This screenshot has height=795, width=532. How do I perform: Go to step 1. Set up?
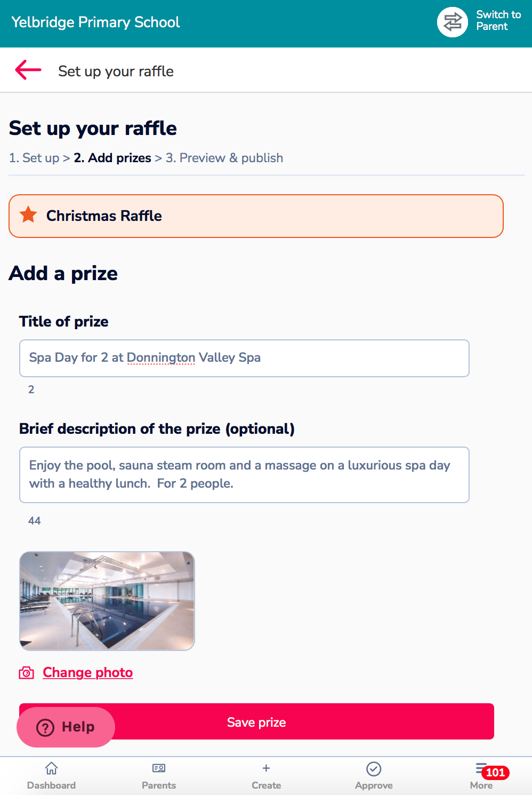tap(34, 158)
